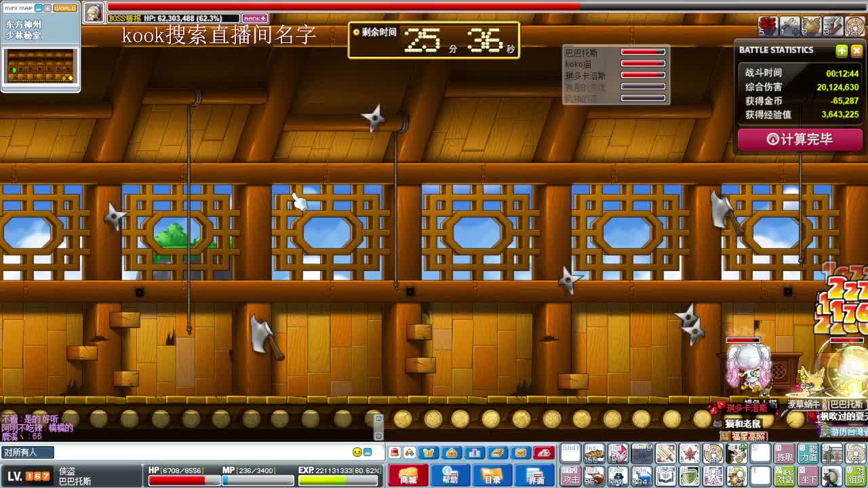This screenshot has width=868, height=488.
Task: Click the boss portrait icon
Action: [94, 12]
